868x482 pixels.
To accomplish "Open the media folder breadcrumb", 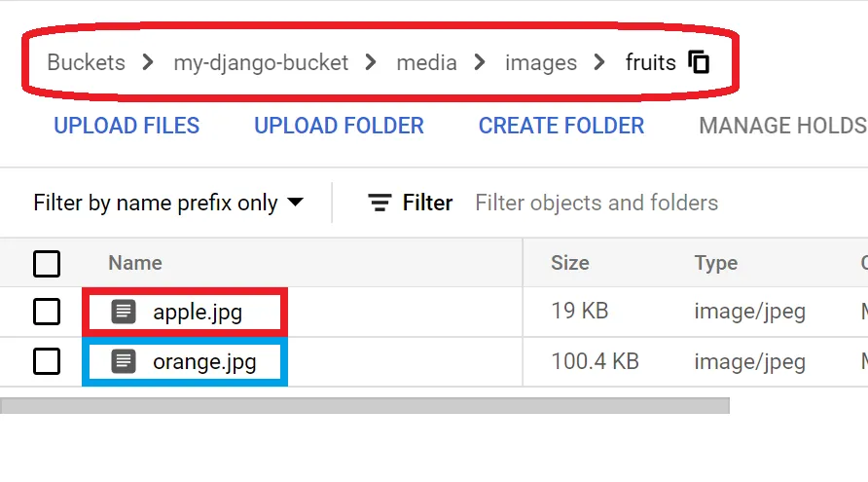I will pyautogui.click(x=426, y=63).
